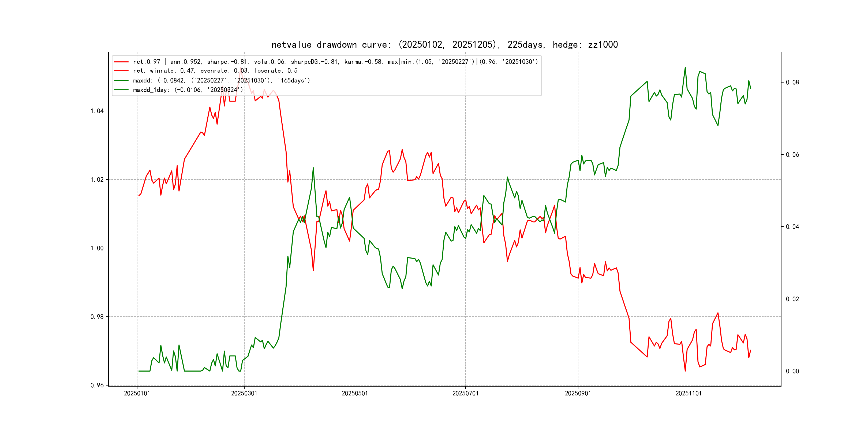The width and height of the screenshot is (868, 434).
Task: Click the x-axis label 20250501
Action: (x=355, y=394)
